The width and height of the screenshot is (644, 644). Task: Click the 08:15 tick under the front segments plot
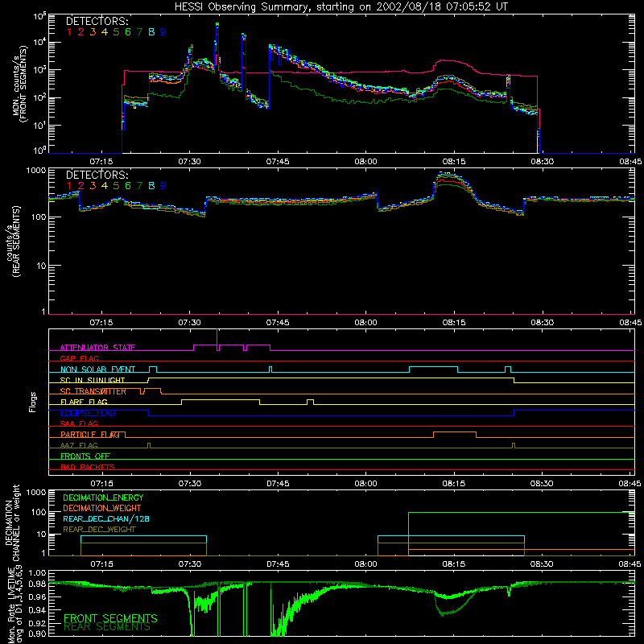coord(454,162)
